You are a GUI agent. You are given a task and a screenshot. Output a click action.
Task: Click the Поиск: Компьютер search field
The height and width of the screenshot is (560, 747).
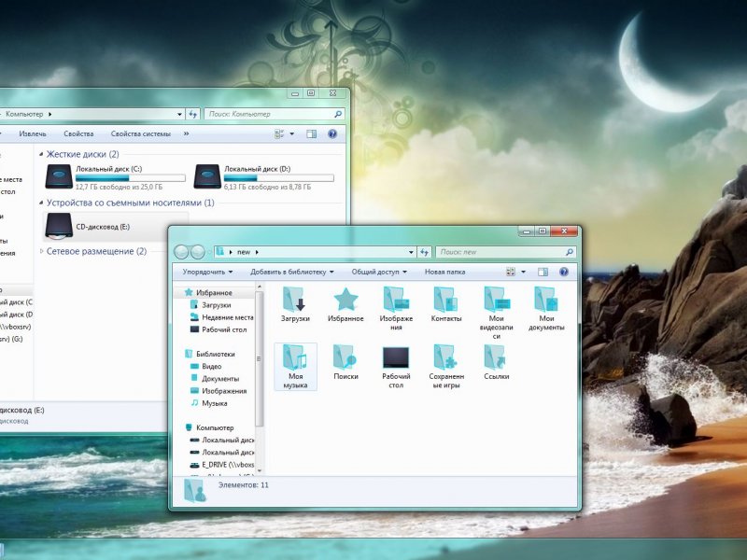tap(275, 114)
